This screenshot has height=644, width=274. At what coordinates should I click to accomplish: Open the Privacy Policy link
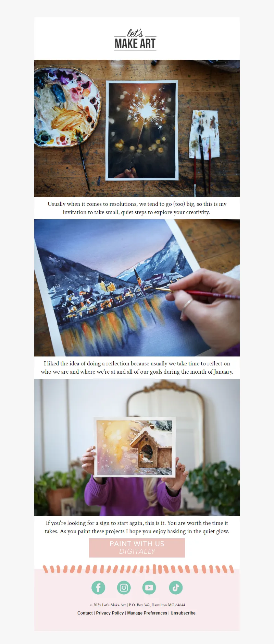click(110, 613)
